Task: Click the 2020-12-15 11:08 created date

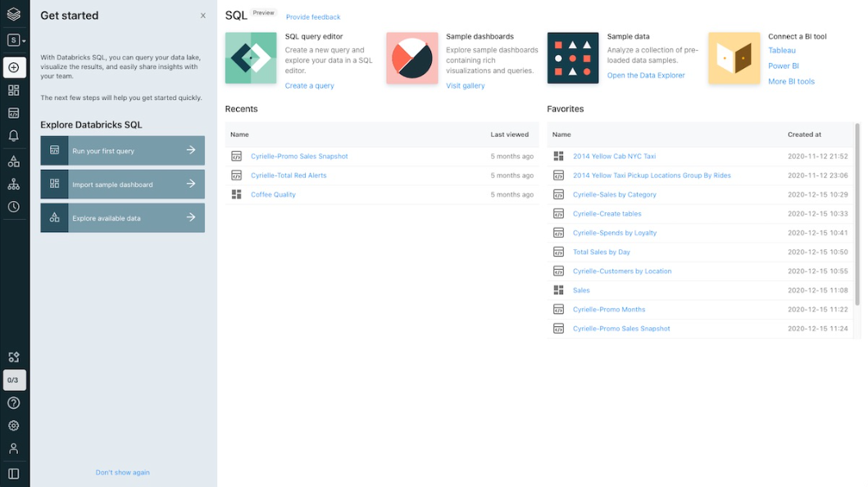Action: pyautogui.click(x=818, y=290)
